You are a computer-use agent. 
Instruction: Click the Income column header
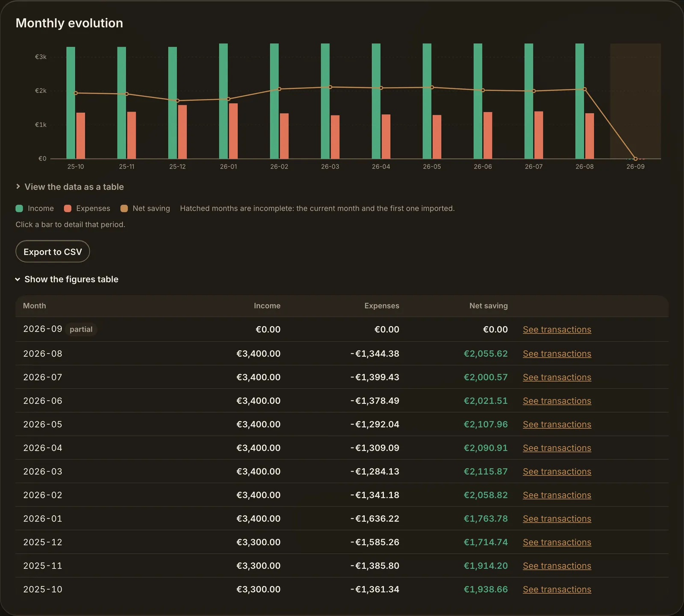(267, 306)
